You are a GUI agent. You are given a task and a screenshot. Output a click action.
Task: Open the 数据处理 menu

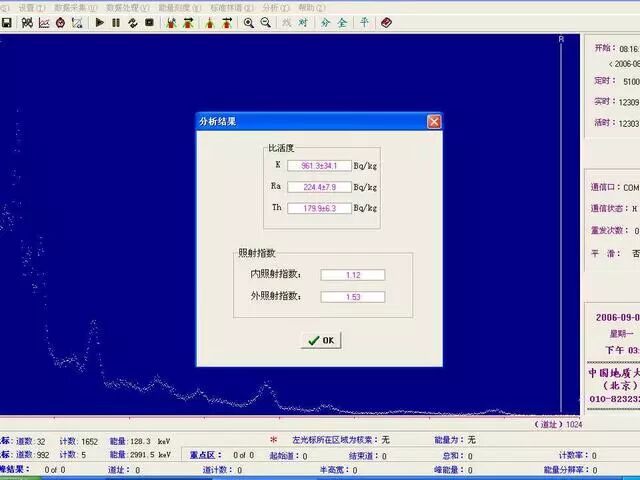click(128, 8)
